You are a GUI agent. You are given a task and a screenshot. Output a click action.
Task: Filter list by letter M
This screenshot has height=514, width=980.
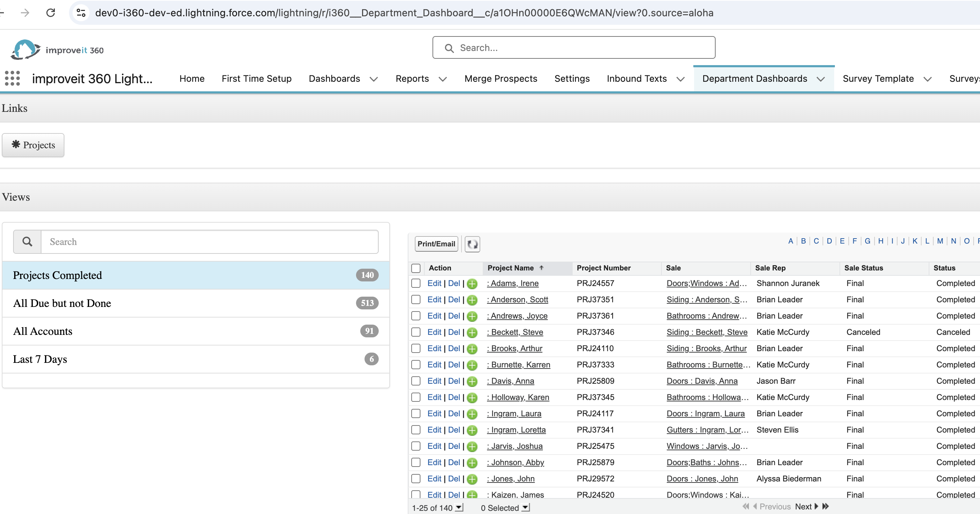(940, 241)
